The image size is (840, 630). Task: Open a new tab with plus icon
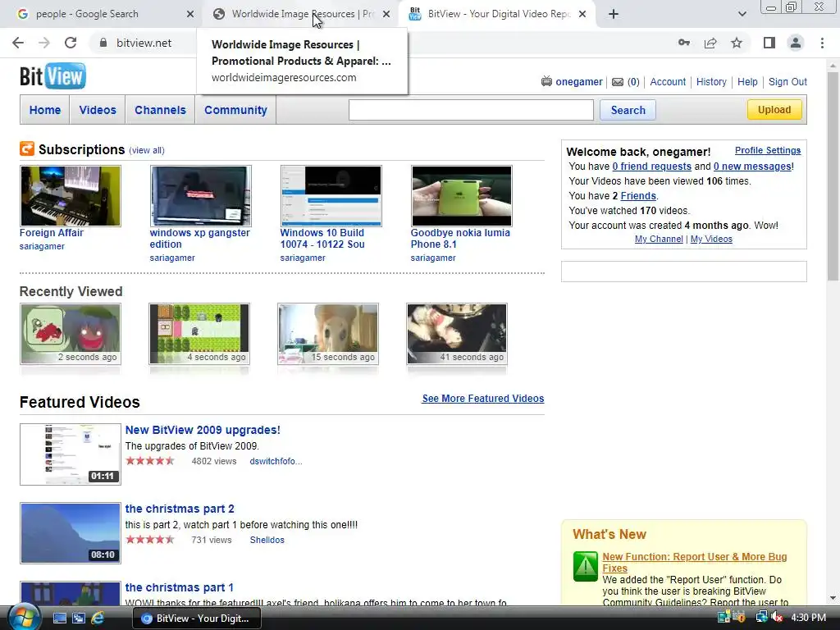(x=614, y=14)
